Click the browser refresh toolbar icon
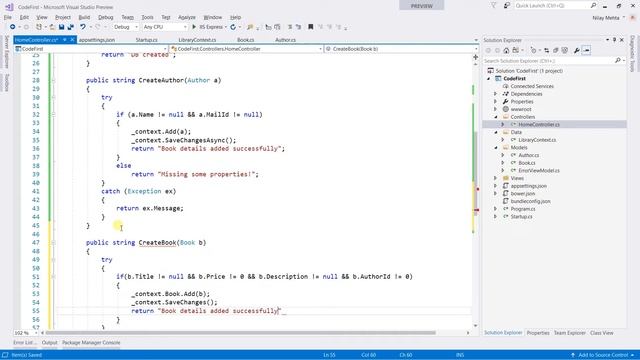This screenshot has height=360, width=640. (233, 27)
